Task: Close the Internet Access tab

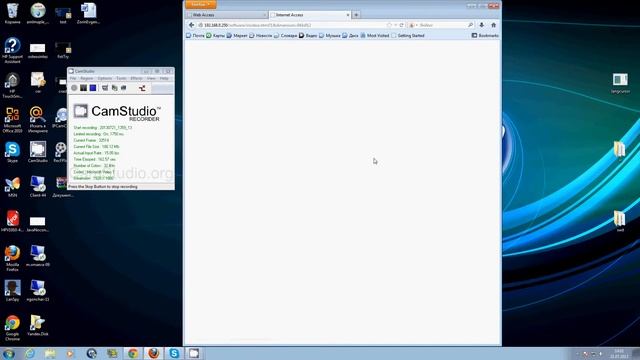Action: [x=348, y=15]
